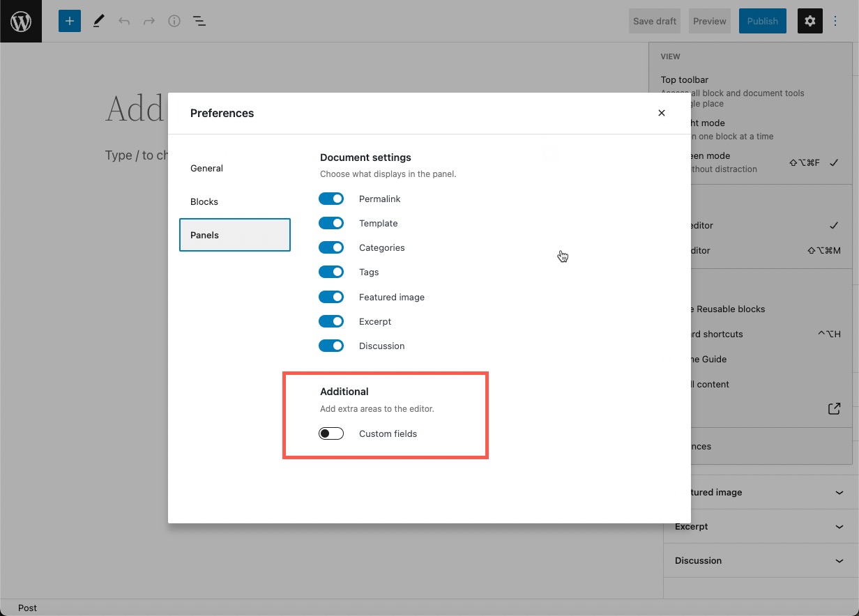Viewport: 859px width, 616px height.
Task: Open the block inserter plus button
Action: coord(70,21)
